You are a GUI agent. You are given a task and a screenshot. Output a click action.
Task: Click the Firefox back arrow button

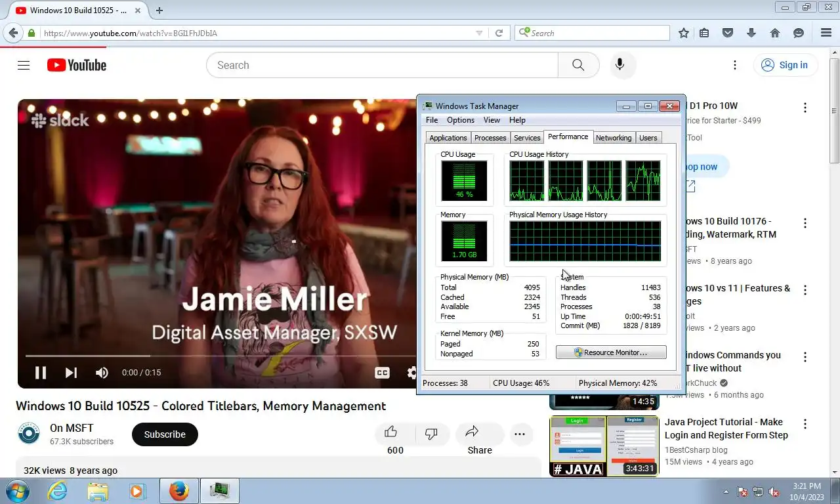pyautogui.click(x=13, y=33)
